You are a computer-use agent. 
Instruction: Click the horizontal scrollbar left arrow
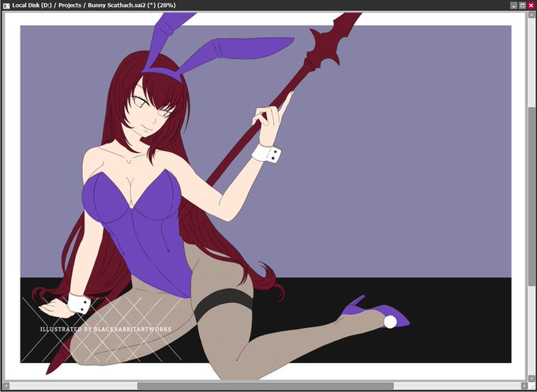pos(6,386)
